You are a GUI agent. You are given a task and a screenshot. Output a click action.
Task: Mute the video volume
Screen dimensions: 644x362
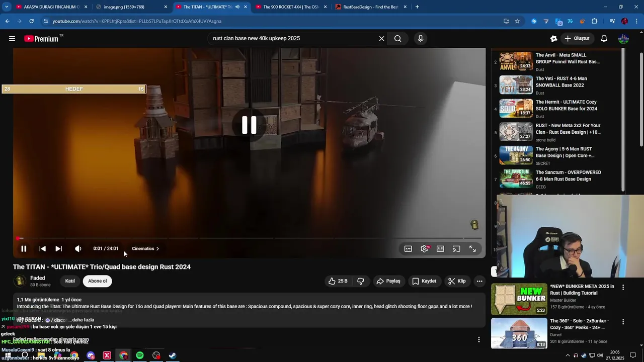78,248
